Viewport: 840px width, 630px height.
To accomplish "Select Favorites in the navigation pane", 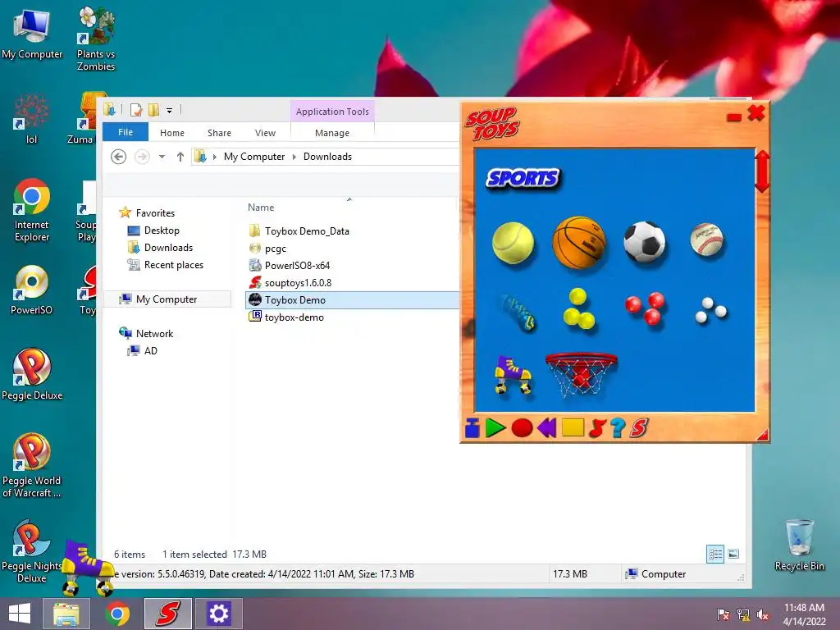I will (x=155, y=212).
